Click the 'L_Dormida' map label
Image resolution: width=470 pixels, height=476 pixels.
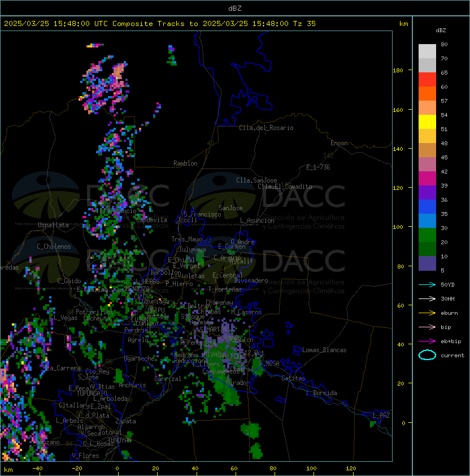(x=321, y=393)
